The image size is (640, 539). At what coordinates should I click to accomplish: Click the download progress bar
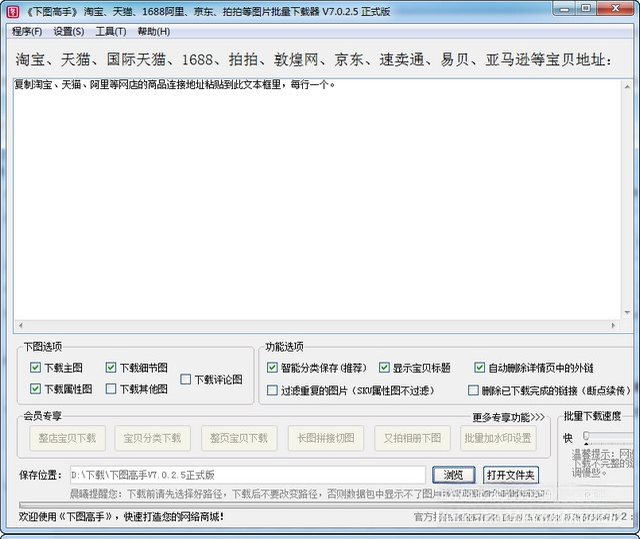326,505
